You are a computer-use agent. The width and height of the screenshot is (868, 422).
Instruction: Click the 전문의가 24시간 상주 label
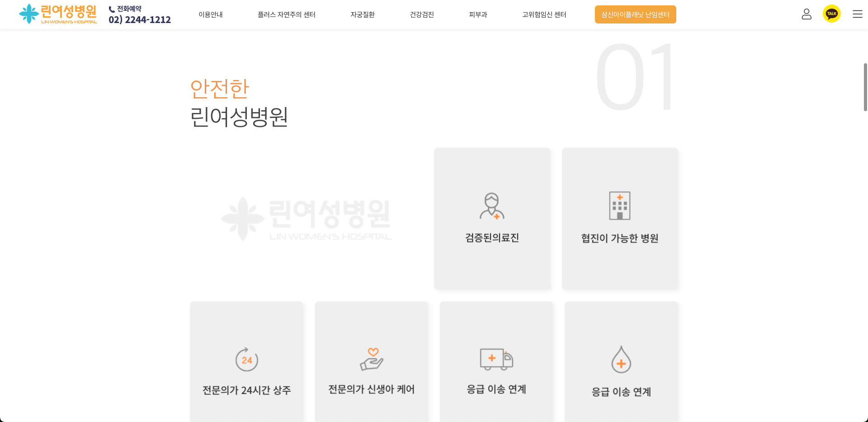coord(246,390)
